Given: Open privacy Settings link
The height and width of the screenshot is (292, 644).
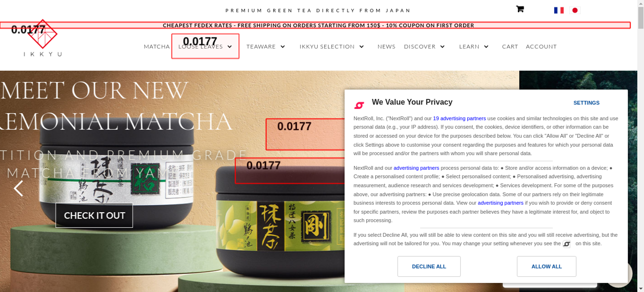Looking at the screenshot, I should click(x=586, y=103).
